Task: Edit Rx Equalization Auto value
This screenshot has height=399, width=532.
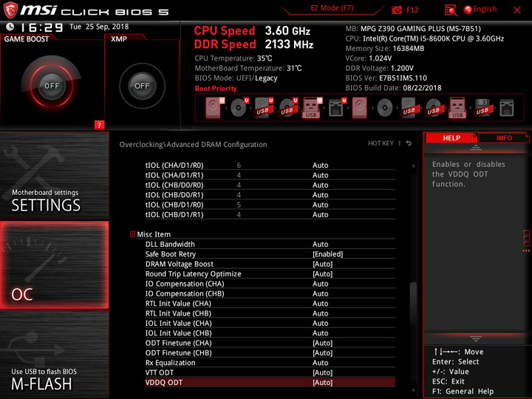Action: coord(320,363)
